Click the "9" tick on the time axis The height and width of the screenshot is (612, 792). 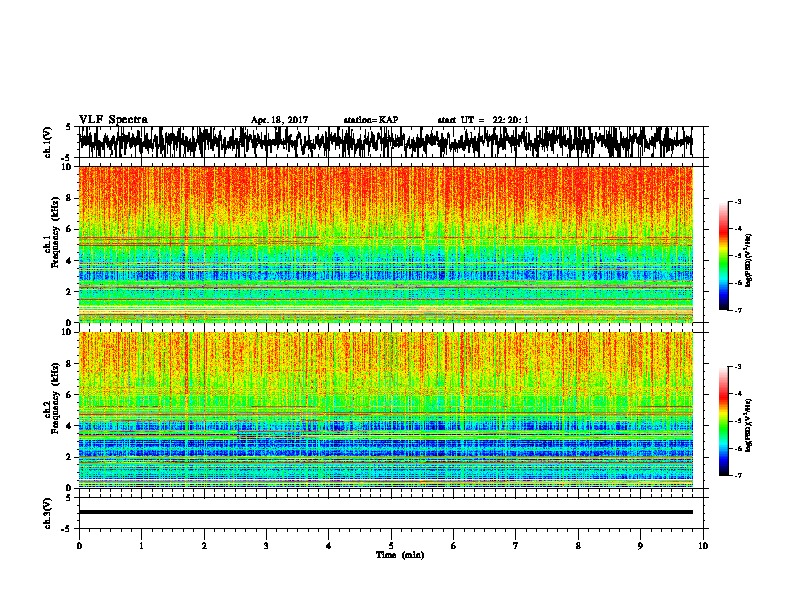(x=640, y=546)
